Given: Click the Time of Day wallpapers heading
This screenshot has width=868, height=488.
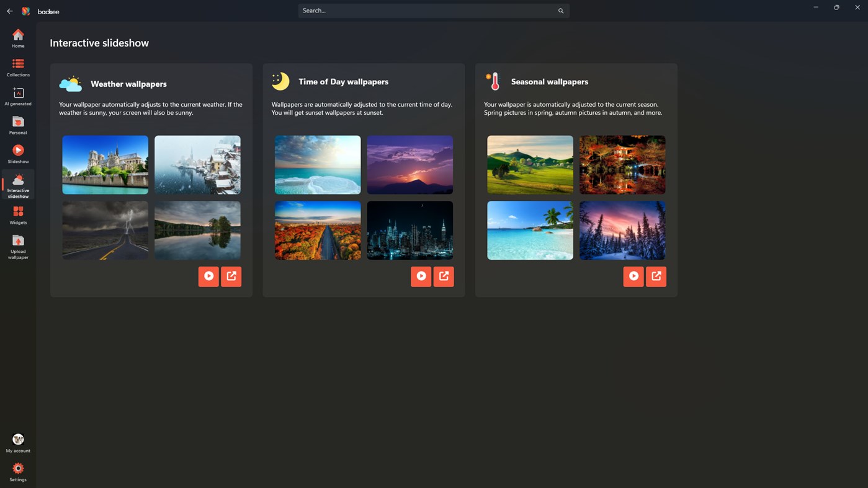Looking at the screenshot, I should (x=343, y=81).
